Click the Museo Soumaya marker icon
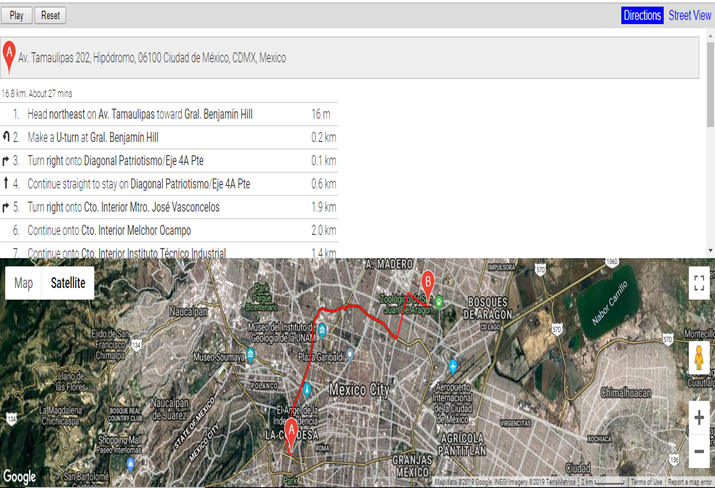 [x=250, y=355]
